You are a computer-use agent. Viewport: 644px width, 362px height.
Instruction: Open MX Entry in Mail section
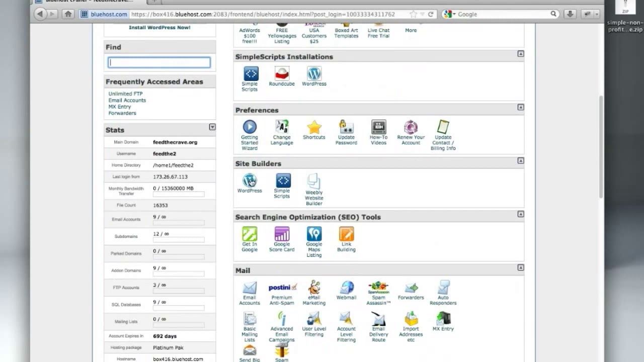(443, 322)
